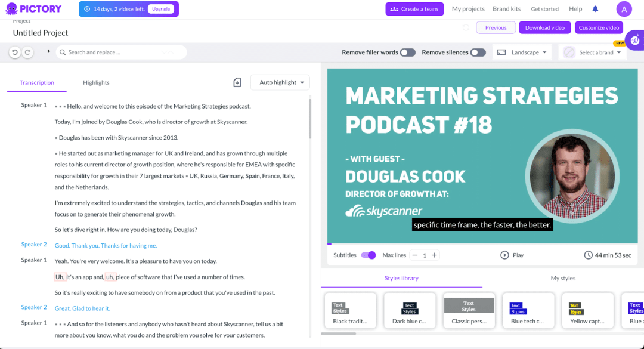Image resolution: width=644 pixels, height=349 pixels.
Task: Click the highlighted filler word 'Uh,'
Action: 60,277
